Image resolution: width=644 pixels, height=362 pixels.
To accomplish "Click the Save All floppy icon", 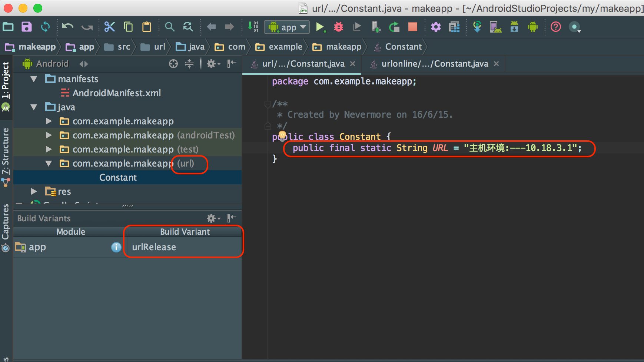I will pos(27,27).
